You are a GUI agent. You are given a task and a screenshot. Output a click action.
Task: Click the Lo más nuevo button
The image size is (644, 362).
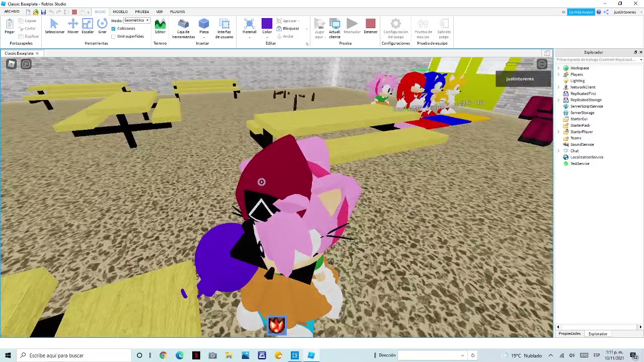tap(581, 12)
